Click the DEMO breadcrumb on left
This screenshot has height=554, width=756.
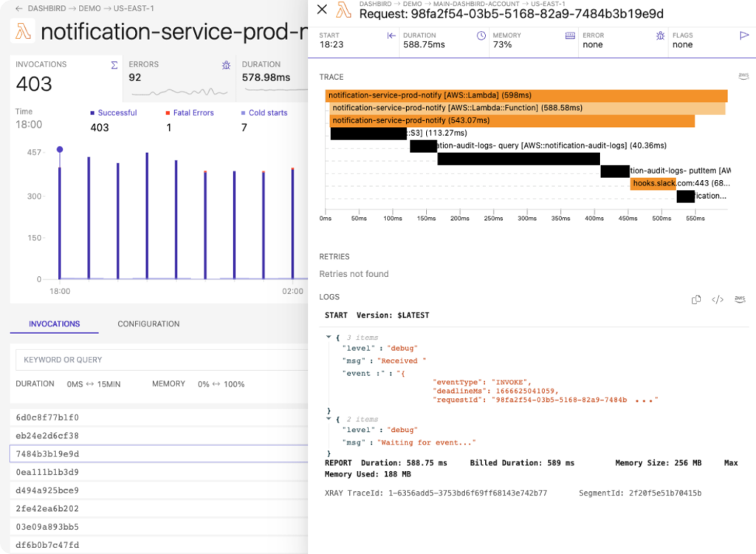(89, 8)
